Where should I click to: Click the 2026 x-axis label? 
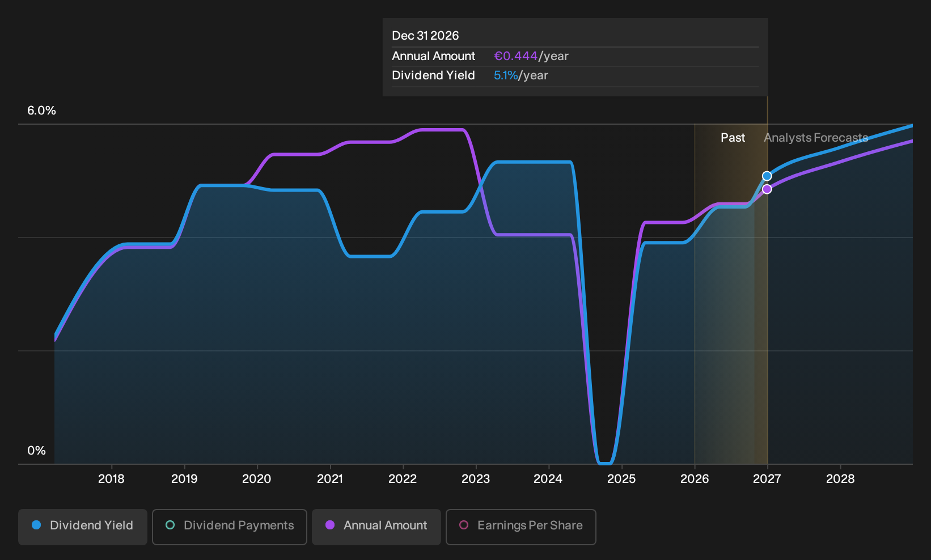(x=695, y=479)
